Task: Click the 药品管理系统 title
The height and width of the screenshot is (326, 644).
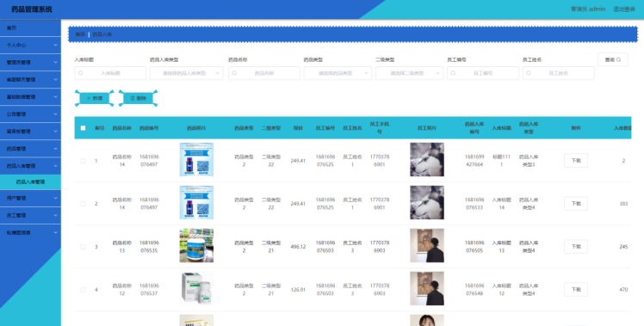Action: (x=32, y=9)
